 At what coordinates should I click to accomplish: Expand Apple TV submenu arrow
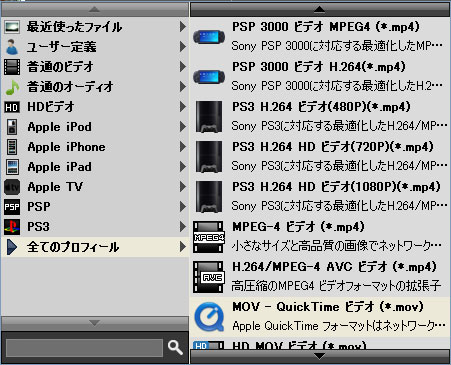pos(183,187)
